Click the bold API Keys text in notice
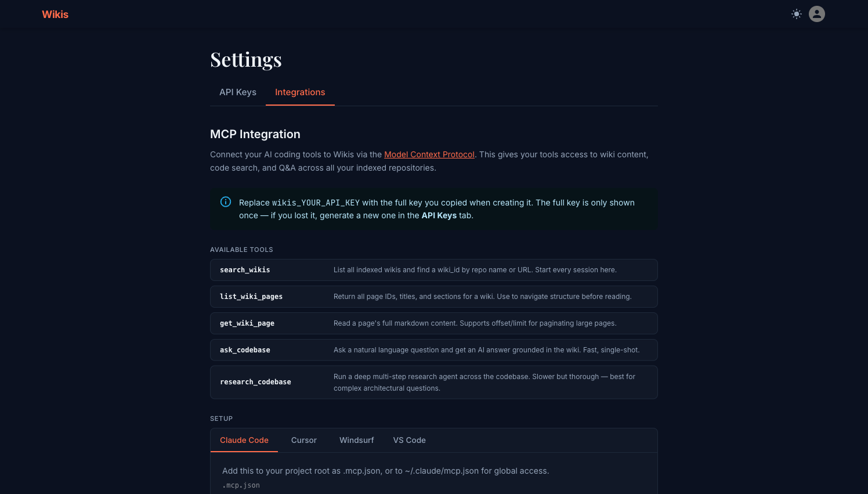868x494 pixels. click(439, 215)
